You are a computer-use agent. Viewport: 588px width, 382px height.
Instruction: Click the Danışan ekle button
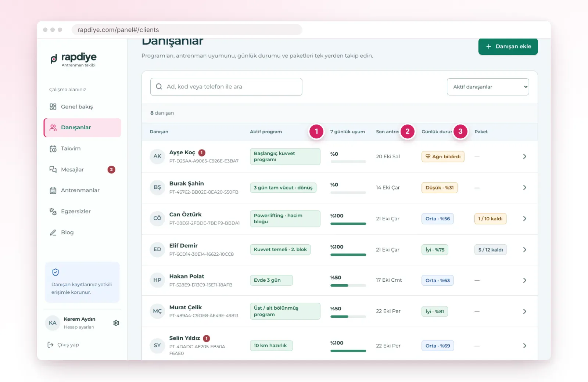click(x=508, y=46)
